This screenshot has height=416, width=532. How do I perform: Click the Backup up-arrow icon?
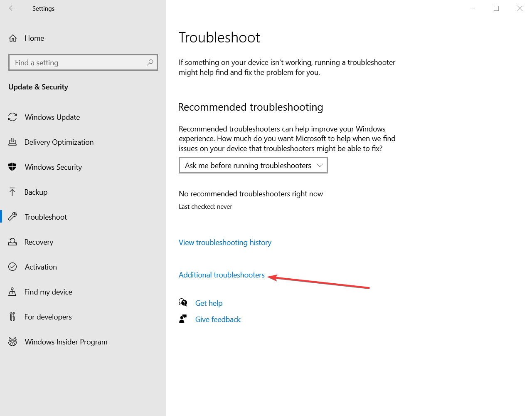12,192
